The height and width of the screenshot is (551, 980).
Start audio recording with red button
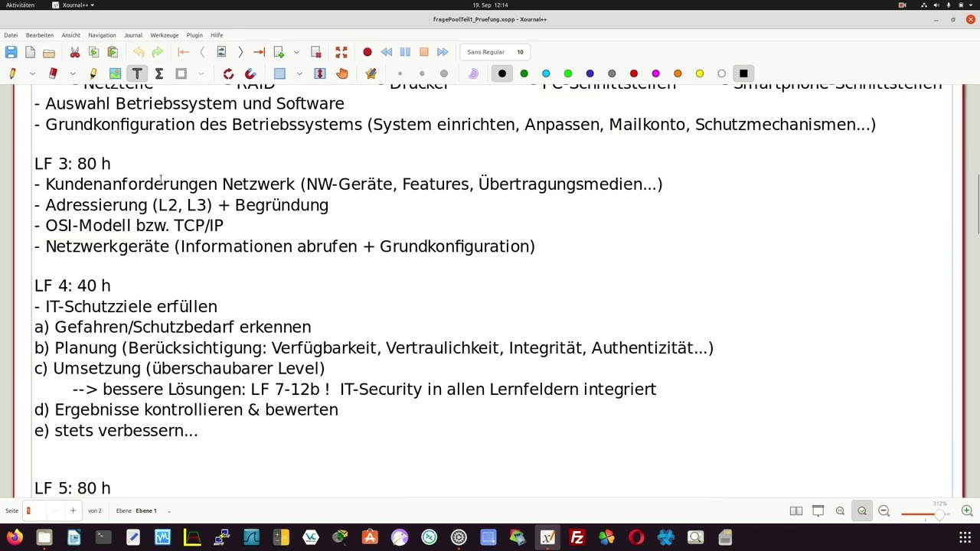point(367,52)
